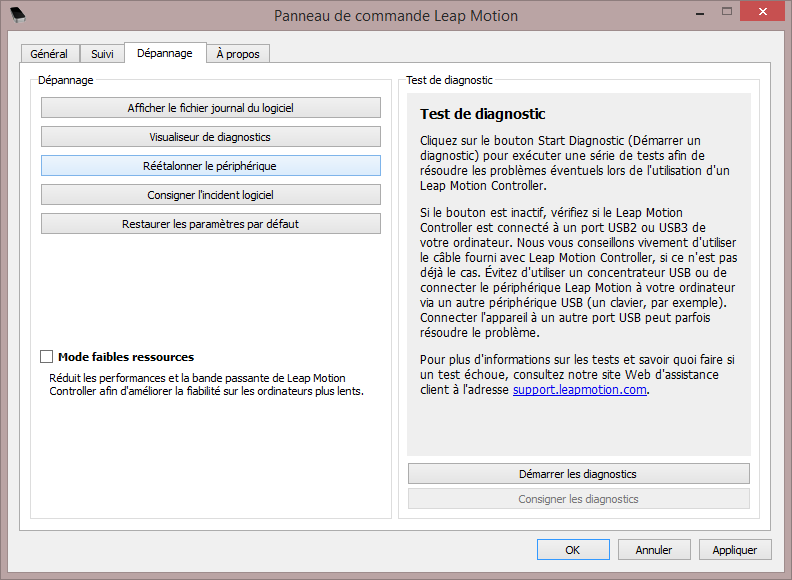Image resolution: width=792 pixels, height=580 pixels.
Task: Open the Visualiseur de diagnostics
Action: pos(210,137)
